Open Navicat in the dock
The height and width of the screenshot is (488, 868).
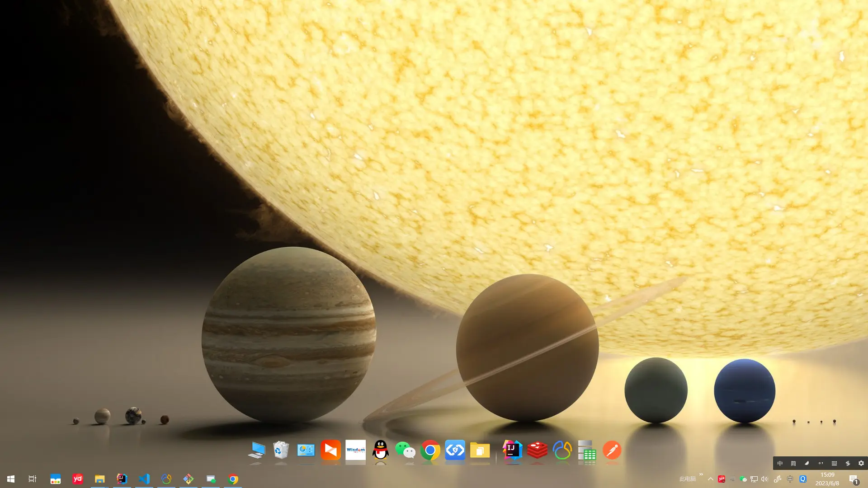click(x=562, y=450)
